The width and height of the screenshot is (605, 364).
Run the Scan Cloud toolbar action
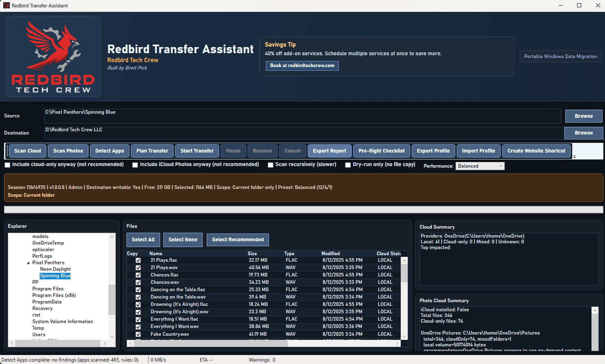tap(27, 151)
